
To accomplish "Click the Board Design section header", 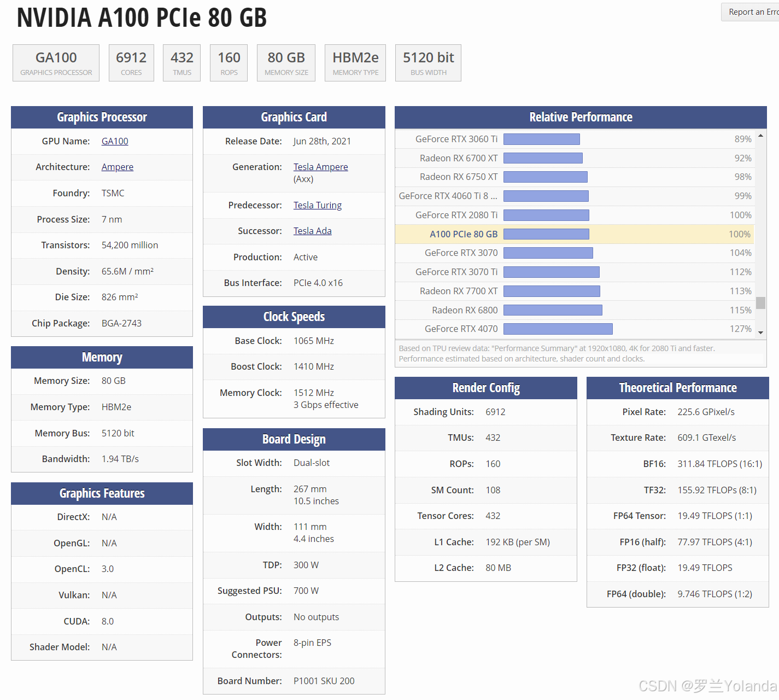I will (x=294, y=439).
